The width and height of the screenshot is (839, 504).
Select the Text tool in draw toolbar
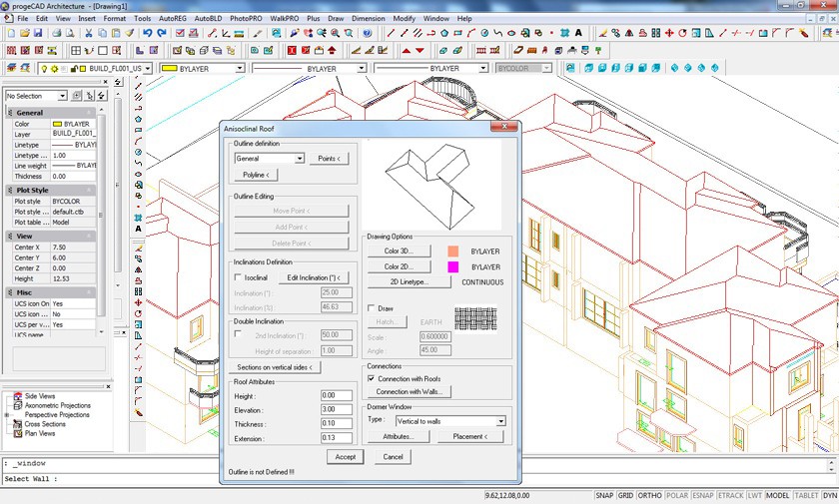138,229
